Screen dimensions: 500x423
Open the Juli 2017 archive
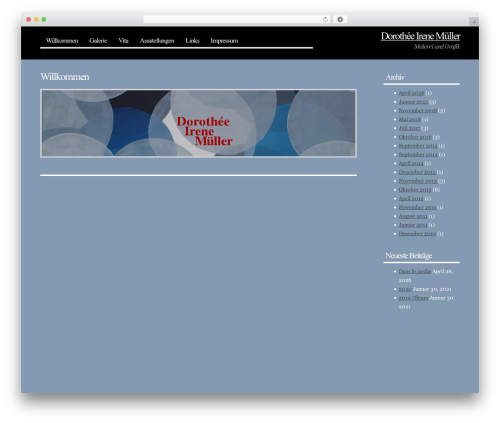(409, 128)
